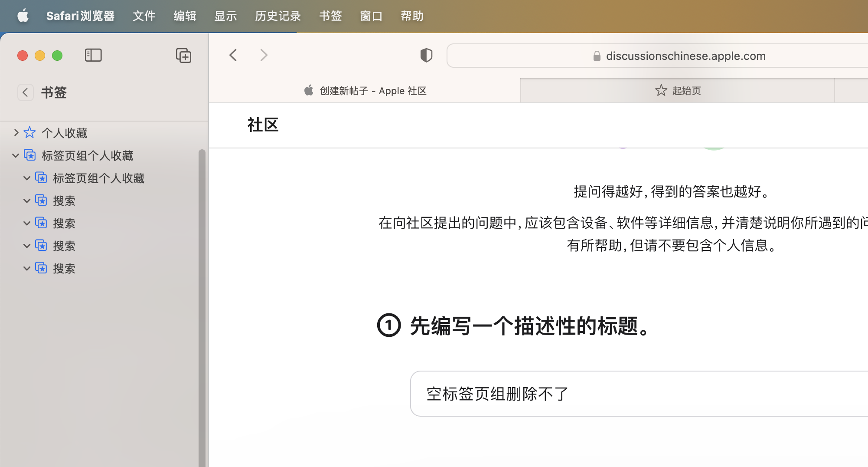Select the nested 标签页组个人收藏 item
The height and width of the screenshot is (467, 868).
tap(98, 178)
